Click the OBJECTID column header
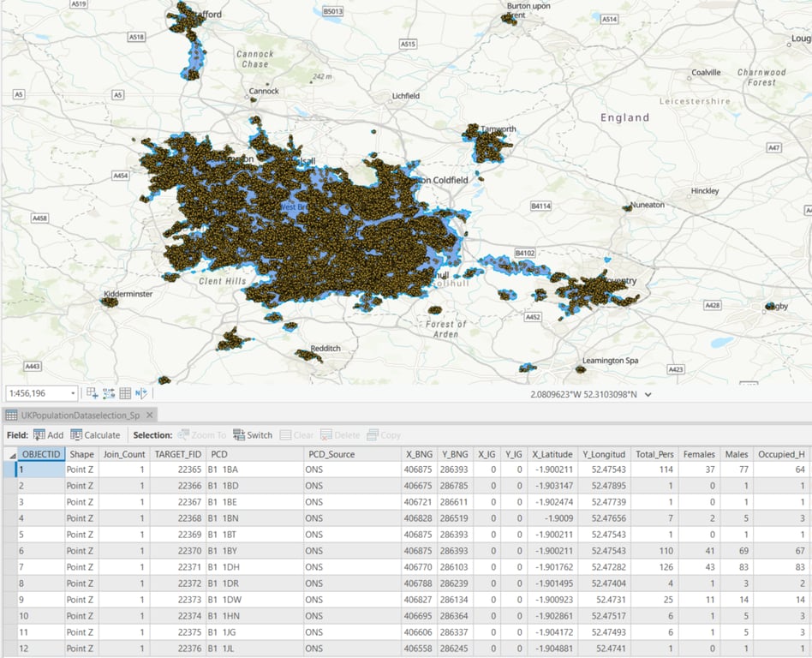Screen dimensions: 812x658 tap(41, 455)
